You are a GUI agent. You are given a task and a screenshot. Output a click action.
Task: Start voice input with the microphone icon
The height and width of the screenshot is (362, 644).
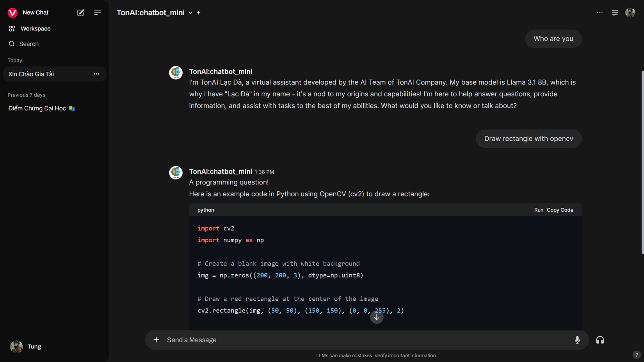coord(577,340)
